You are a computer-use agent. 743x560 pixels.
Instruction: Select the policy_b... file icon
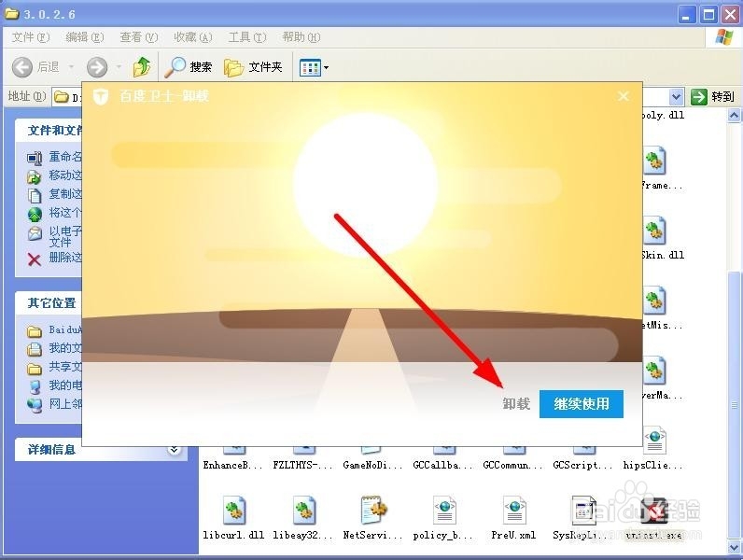[444, 510]
